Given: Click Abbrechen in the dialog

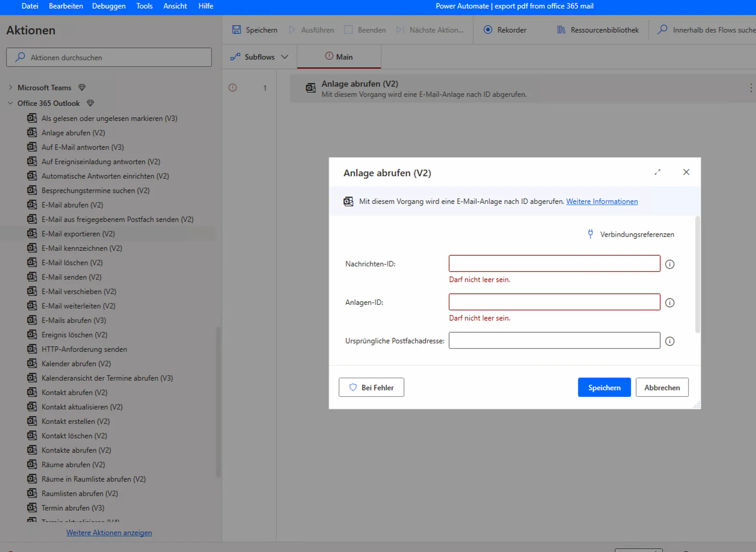Looking at the screenshot, I should click(662, 387).
